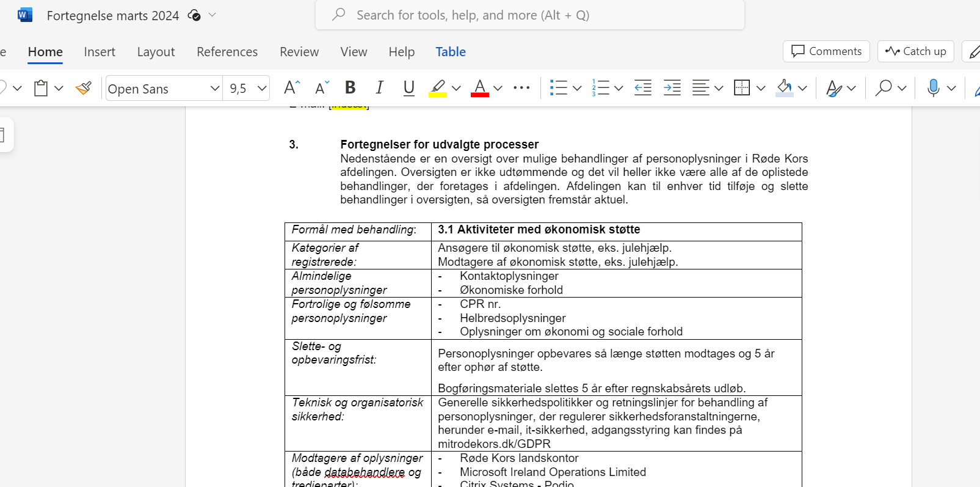The image size is (980, 487).
Task: Toggle italic formatting
Action: tap(380, 88)
